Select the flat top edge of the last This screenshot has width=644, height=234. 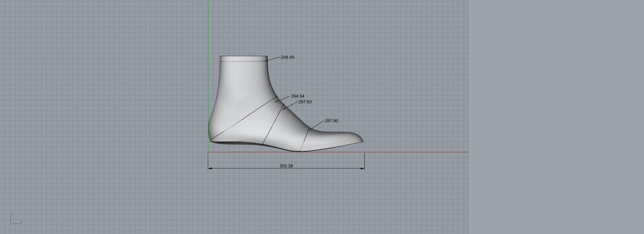tap(244, 56)
